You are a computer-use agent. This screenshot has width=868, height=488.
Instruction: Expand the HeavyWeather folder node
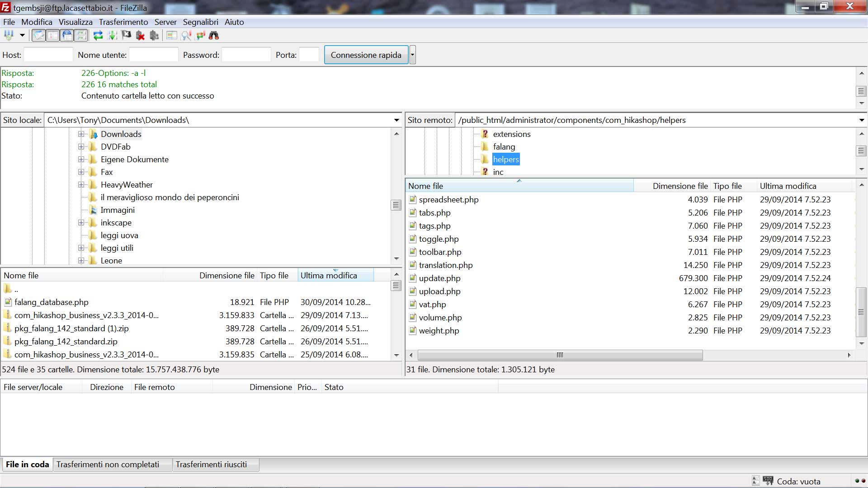81,185
